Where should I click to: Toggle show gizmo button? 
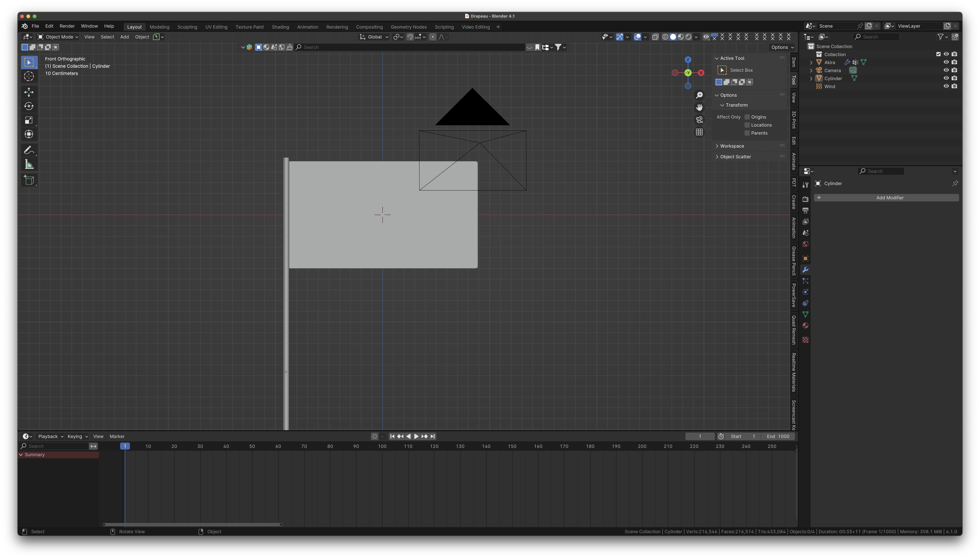620,37
